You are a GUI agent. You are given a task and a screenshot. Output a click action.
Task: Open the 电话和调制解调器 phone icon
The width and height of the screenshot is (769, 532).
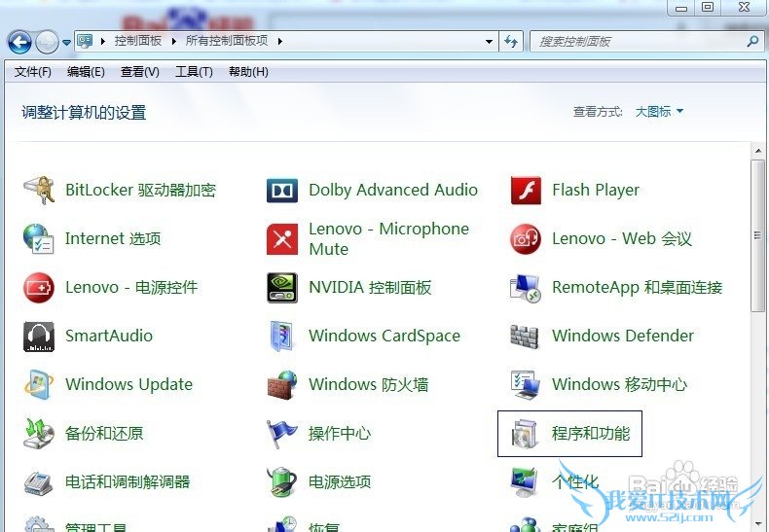tap(39, 482)
